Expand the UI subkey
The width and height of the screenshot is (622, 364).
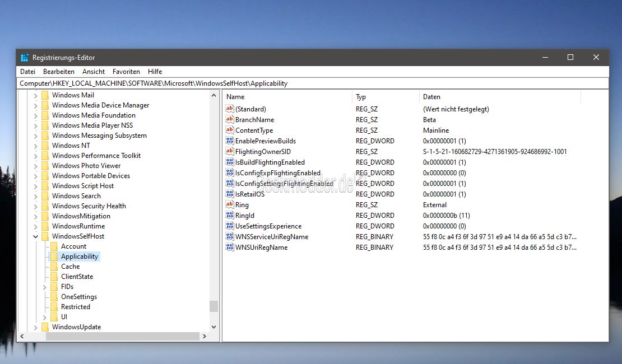pos(44,317)
